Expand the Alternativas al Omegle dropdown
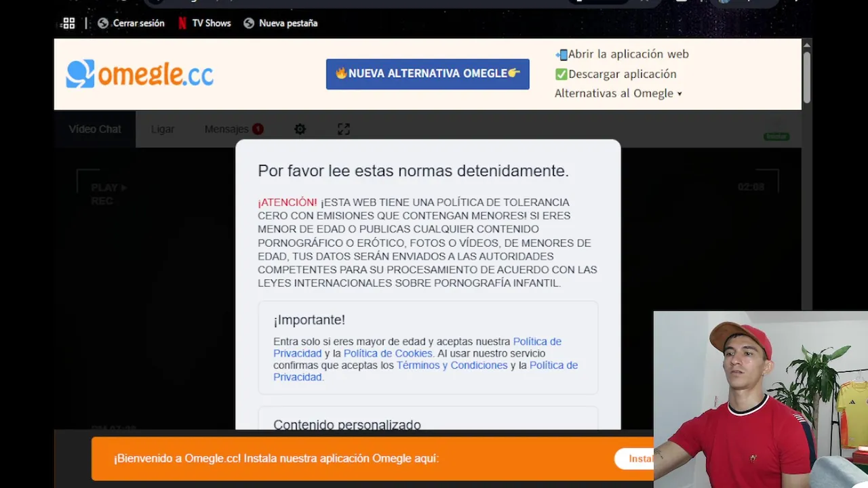 618,94
